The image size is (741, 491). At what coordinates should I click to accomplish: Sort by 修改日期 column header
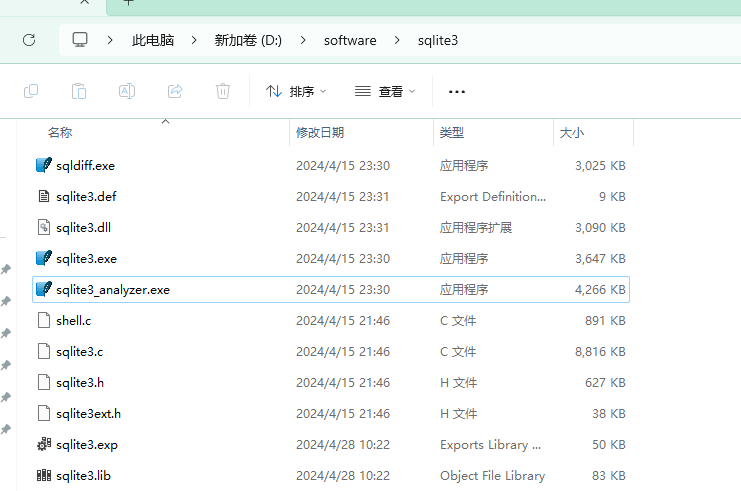[320, 133]
